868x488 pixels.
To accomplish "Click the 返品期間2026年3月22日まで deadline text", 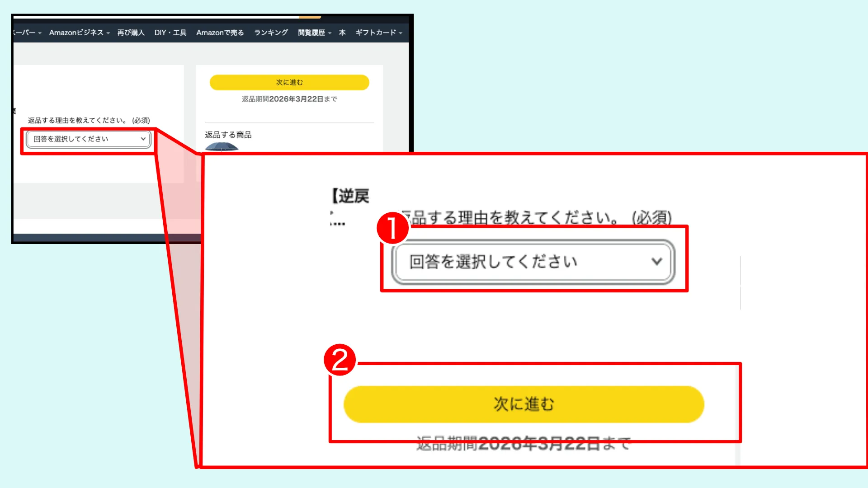I will [x=289, y=99].
